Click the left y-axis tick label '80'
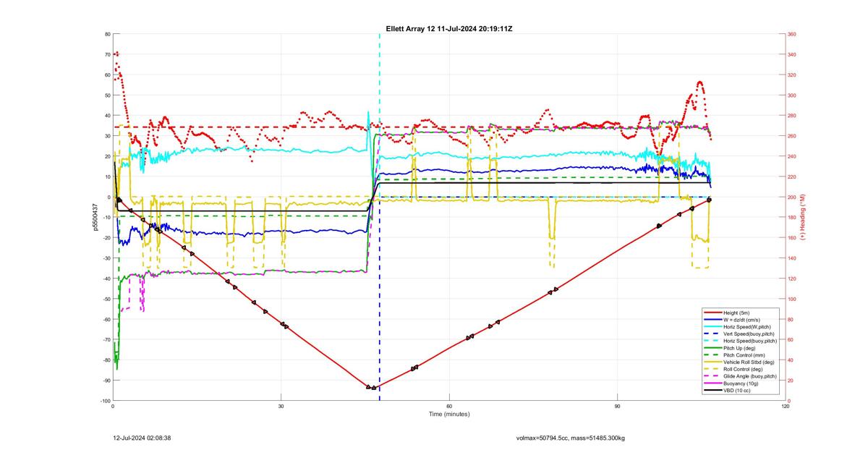868x450 pixels. (107, 34)
